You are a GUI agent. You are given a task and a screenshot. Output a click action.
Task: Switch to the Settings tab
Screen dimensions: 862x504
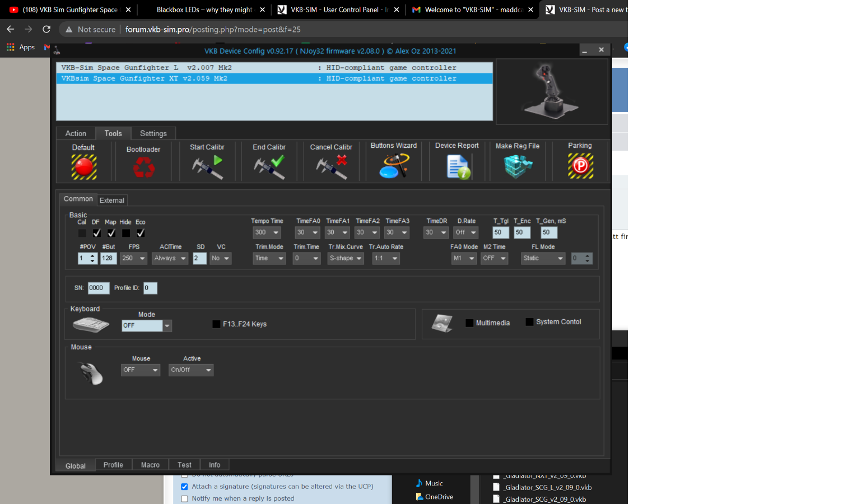click(x=153, y=133)
